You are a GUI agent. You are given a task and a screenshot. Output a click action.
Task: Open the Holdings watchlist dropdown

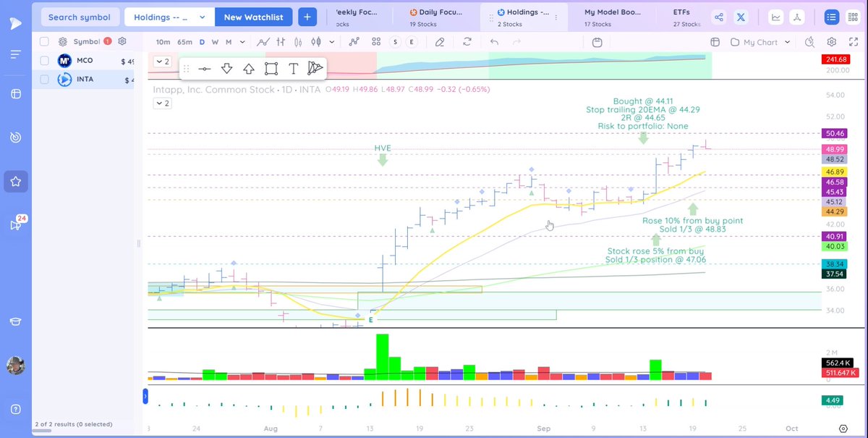pos(169,16)
